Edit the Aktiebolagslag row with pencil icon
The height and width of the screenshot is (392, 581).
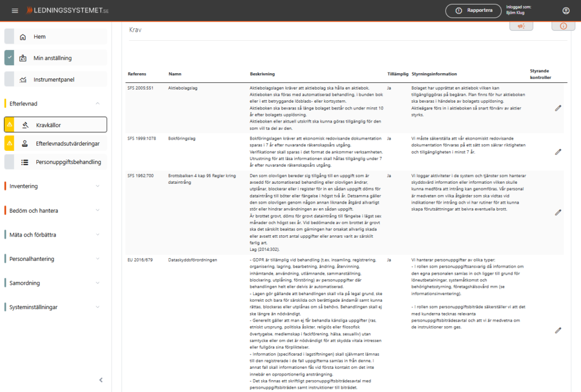point(558,108)
